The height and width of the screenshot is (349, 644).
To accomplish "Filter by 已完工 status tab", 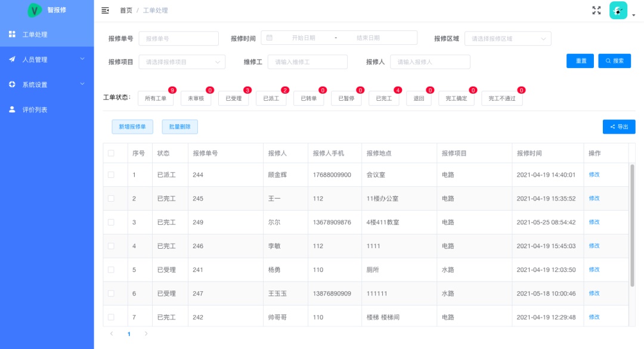I will click(384, 99).
